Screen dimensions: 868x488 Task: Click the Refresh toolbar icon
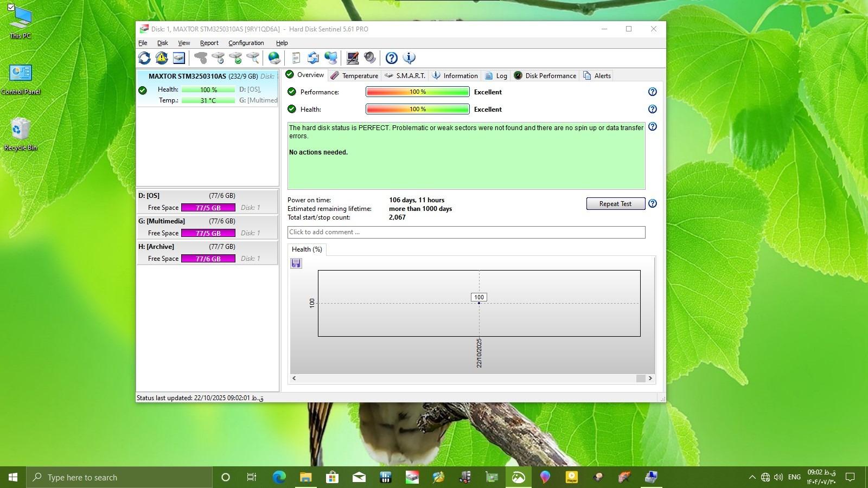coord(144,58)
